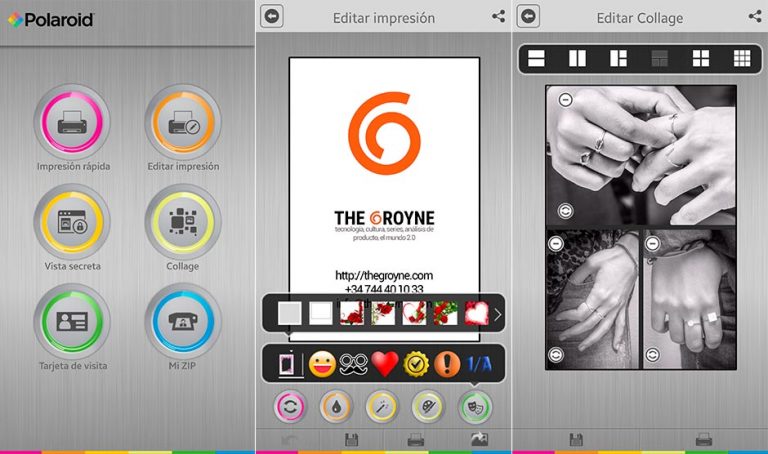Viewport: 768px width, 454px height.
Task: Open the frames category in sticker bar
Action: [288, 365]
